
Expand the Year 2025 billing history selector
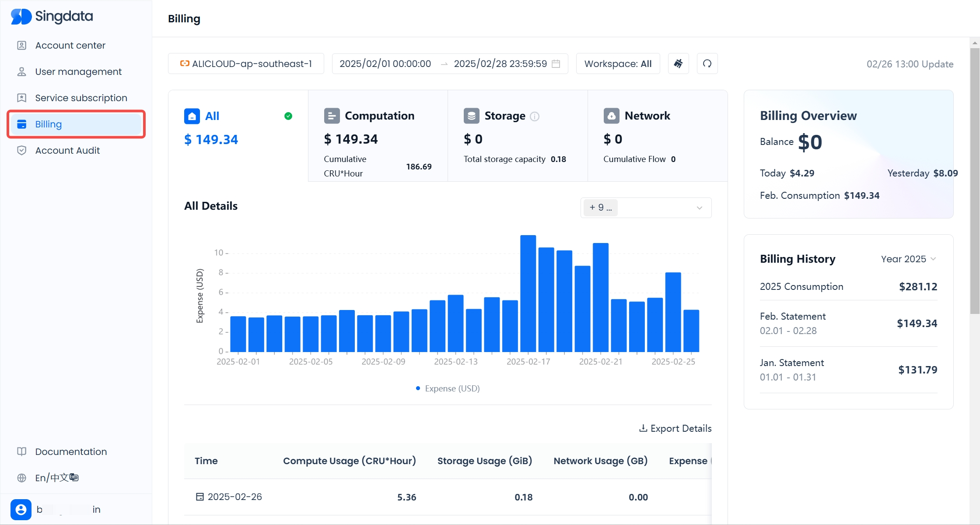[908, 259]
